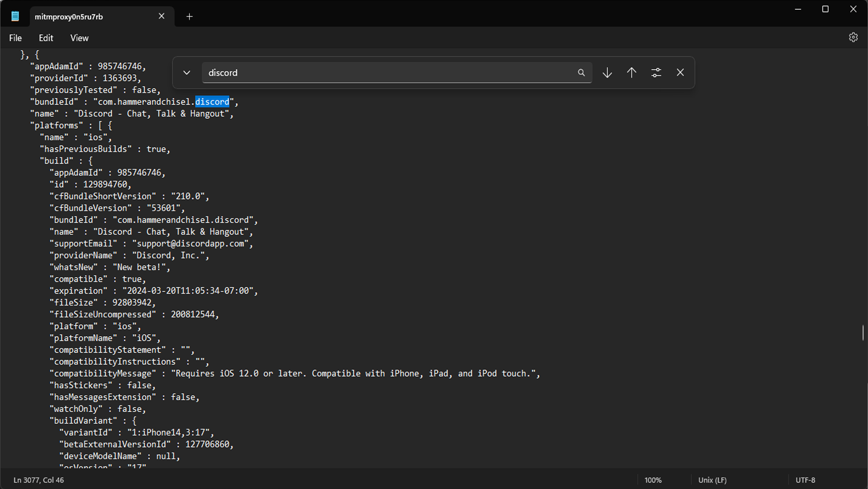Find previous match with up arrow
Viewport: 868px width, 489px height.
[x=632, y=72]
